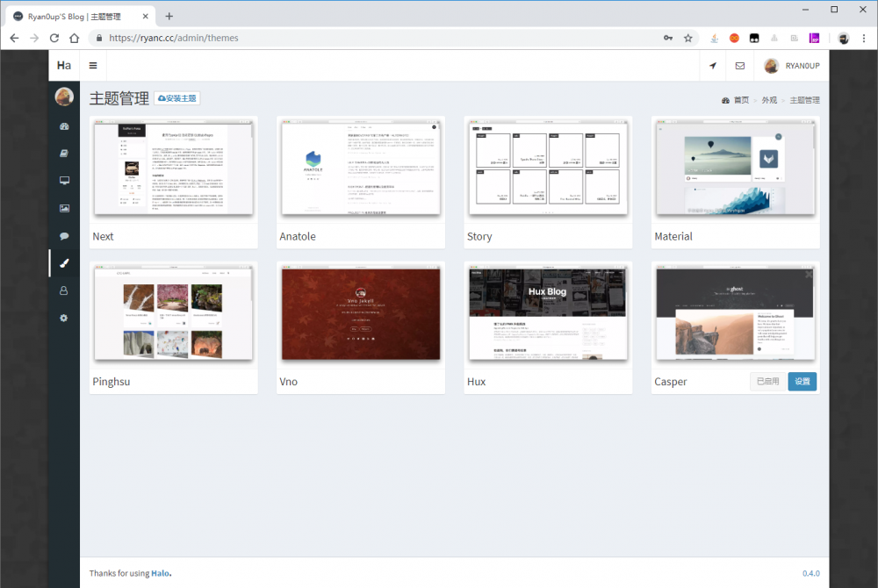Viewport: 878px width, 588px height.
Task: Click the black mask extension icon
Action: click(754, 38)
